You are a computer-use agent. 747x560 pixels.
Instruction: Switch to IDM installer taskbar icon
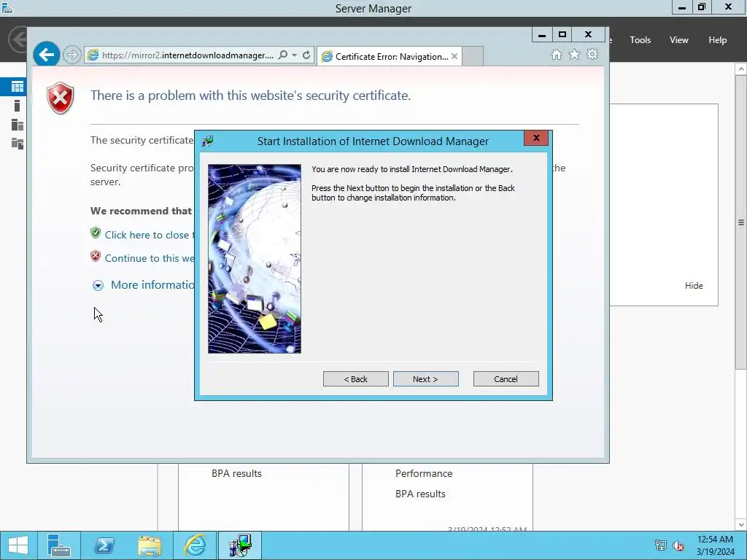[239, 545]
